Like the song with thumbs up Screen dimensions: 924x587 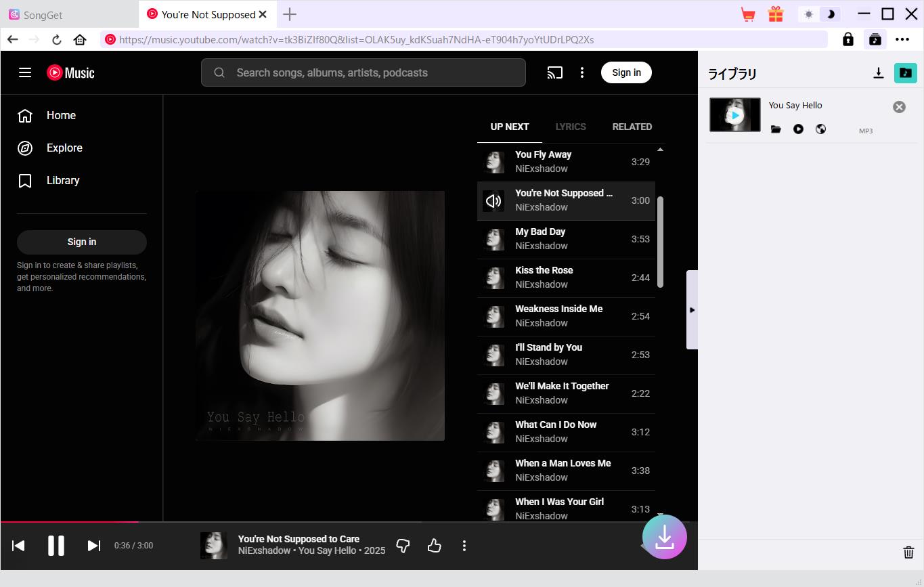pyautogui.click(x=434, y=545)
